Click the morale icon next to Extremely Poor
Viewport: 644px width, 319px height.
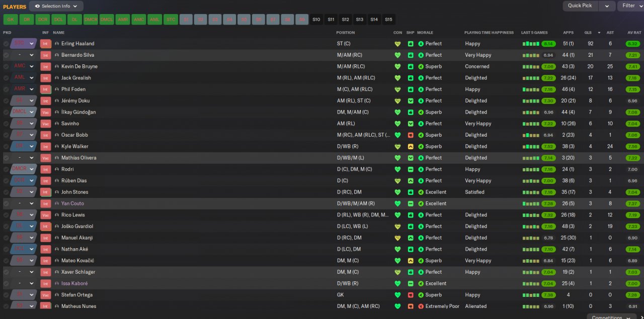pos(421,306)
